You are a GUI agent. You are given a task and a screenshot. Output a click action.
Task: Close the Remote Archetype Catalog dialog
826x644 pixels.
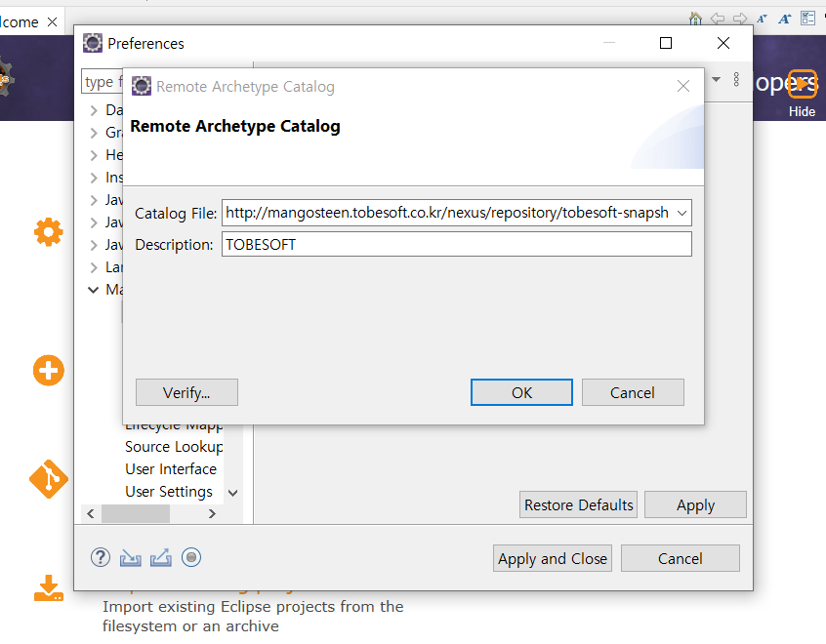click(683, 86)
